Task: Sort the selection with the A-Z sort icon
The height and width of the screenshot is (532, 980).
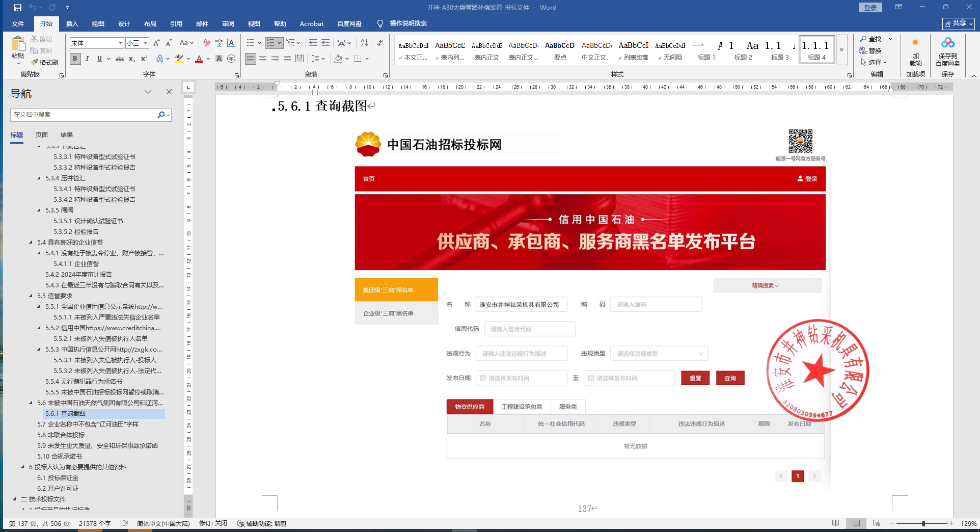Action: click(x=364, y=43)
